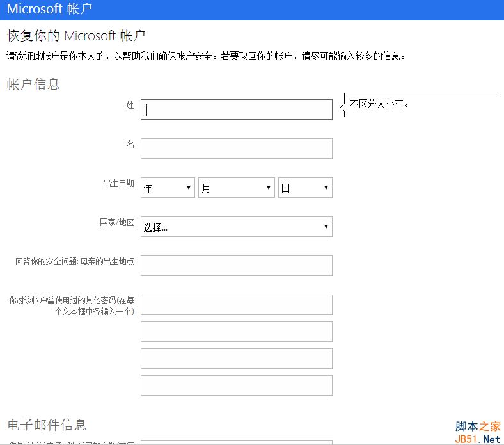504x445 pixels.
Task: Click the 帐户信息 section heading
Action: (33, 85)
